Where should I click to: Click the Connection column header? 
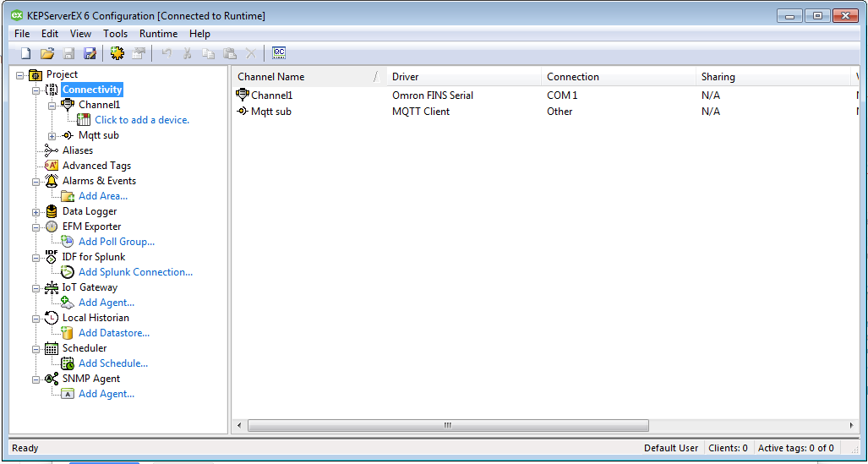619,77
